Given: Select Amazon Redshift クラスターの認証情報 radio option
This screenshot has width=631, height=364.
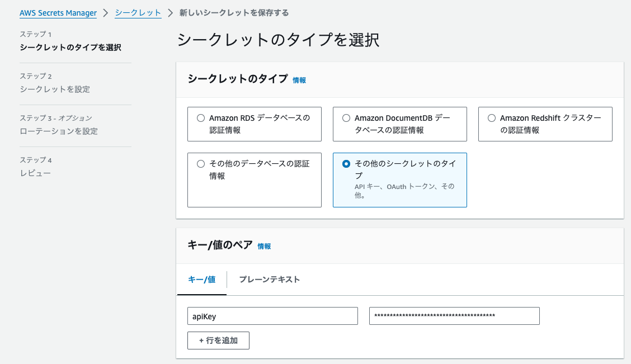Looking at the screenshot, I should pos(491,118).
